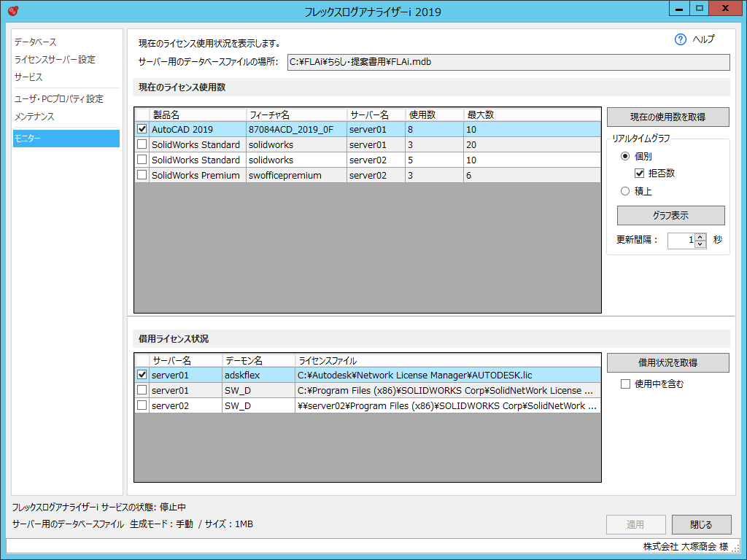
Task: Go to the メンテナンス section
Action: tap(34, 117)
